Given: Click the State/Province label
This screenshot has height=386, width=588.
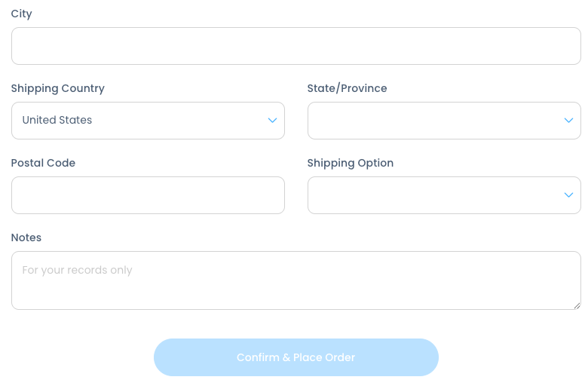Looking at the screenshot, I should (347, 88).
